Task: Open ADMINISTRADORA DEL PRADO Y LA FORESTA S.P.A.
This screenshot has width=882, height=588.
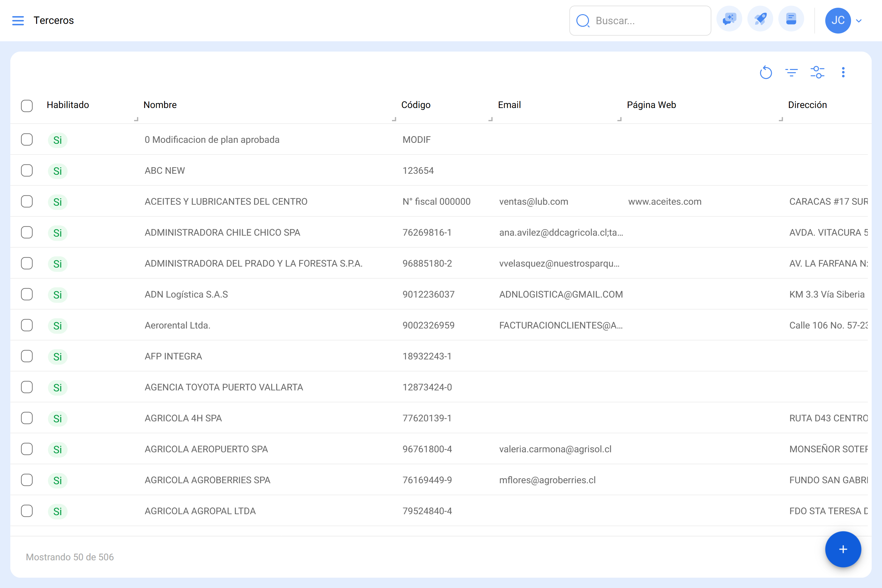Action: coord(253,264)
